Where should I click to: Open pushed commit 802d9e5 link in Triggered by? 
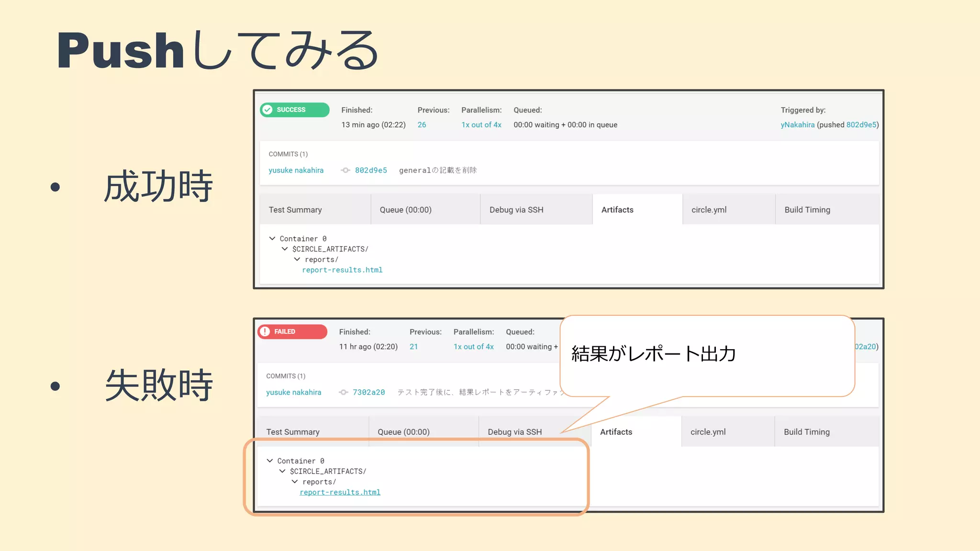(x=861, y=125)
